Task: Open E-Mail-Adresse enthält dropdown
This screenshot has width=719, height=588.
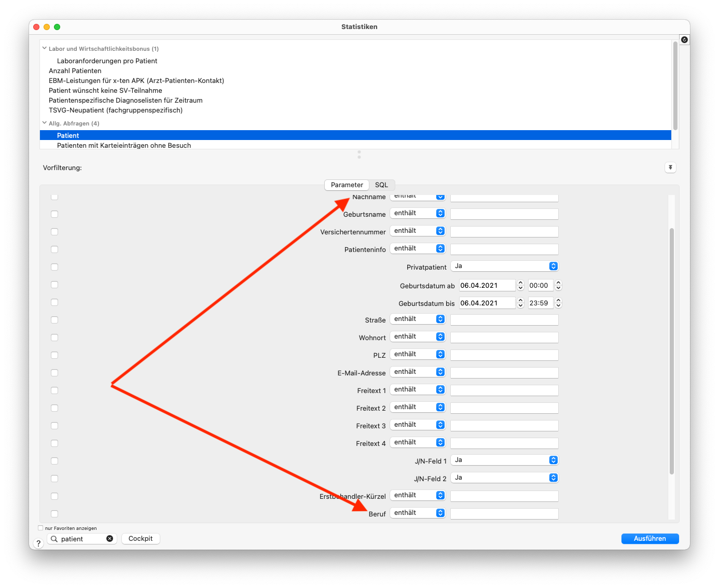Action: 418,372
